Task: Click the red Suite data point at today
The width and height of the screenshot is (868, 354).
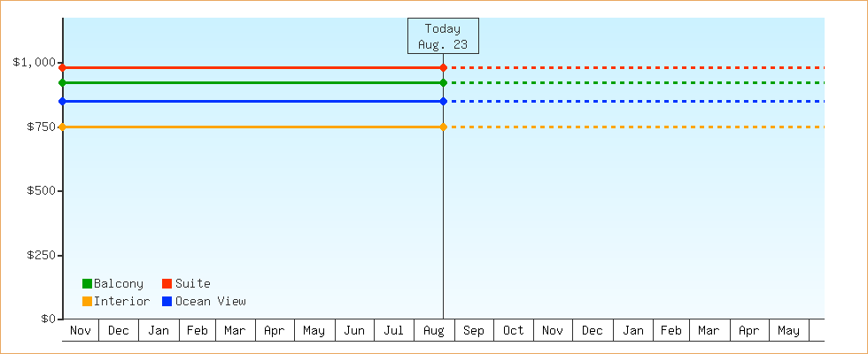Action: pos(444,67)
